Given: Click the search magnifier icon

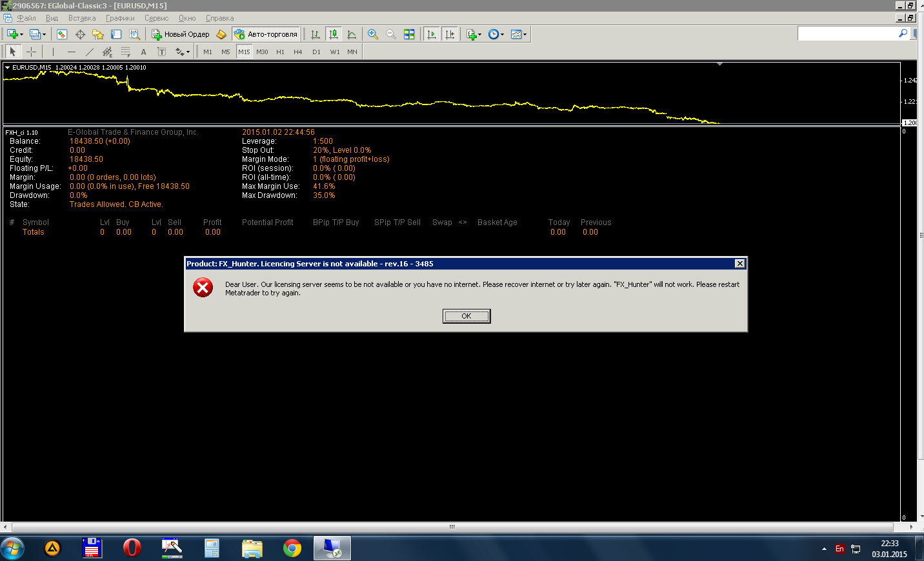Looking at the screenshot, I should [903, 34].
